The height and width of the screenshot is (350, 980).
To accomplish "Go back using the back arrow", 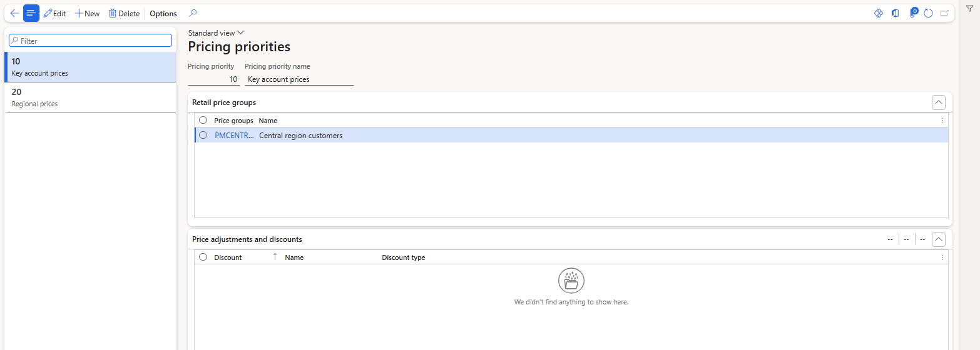I will [14, 13].
